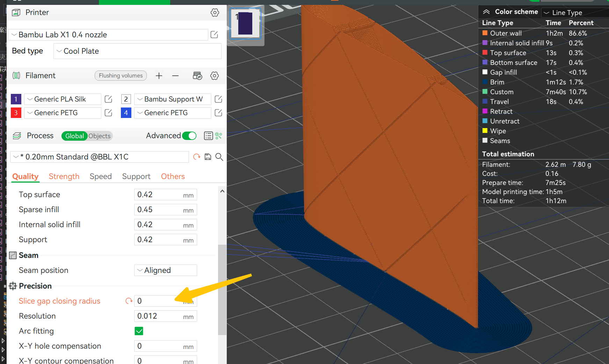Open the Others settings tab
The height and width of the screenshot is (364, 609).
pos(173,176)
